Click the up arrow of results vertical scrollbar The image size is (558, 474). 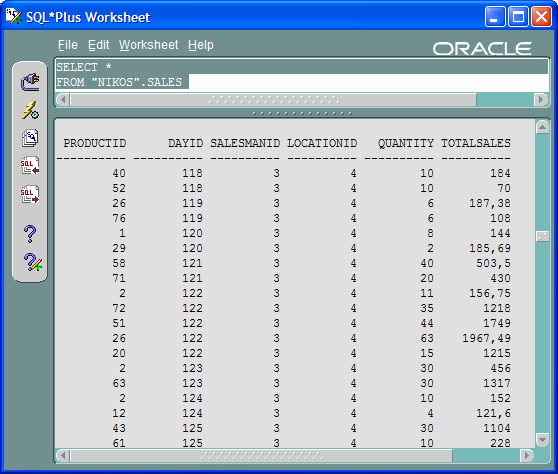(x=542, y=127)
